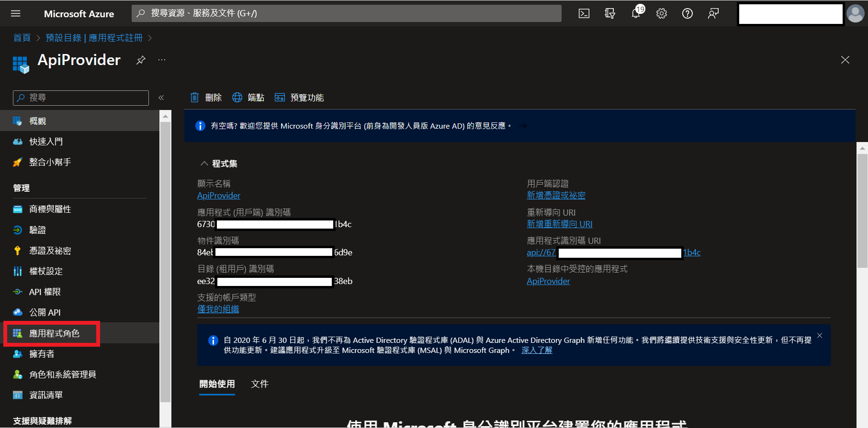Click 預設目錄 | 應用程式註冊 breadcrumb
The height and width of the screenshot is (428, 868).
tap(94, 38)
